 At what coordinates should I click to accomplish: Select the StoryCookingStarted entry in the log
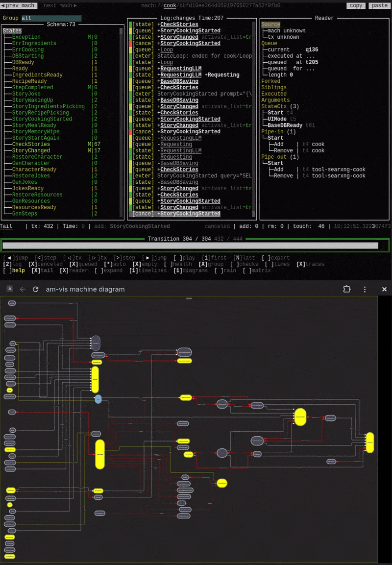(190, 30)
